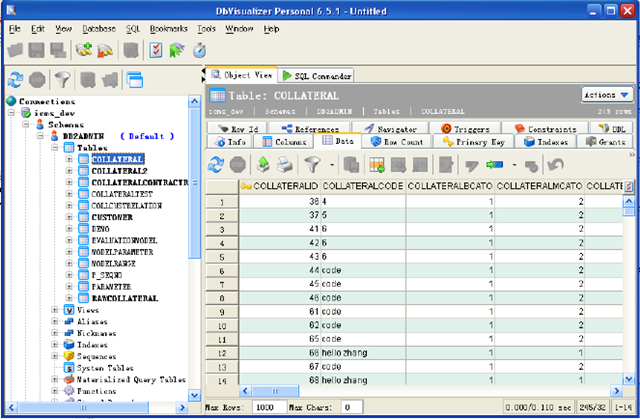Open the References tab
The width and height of the screenshot is (640, 419).
tap(310, 128)
